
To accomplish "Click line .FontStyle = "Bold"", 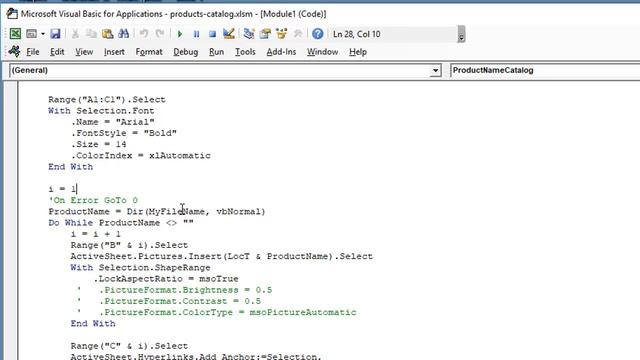I will click(x=124, y=133).
